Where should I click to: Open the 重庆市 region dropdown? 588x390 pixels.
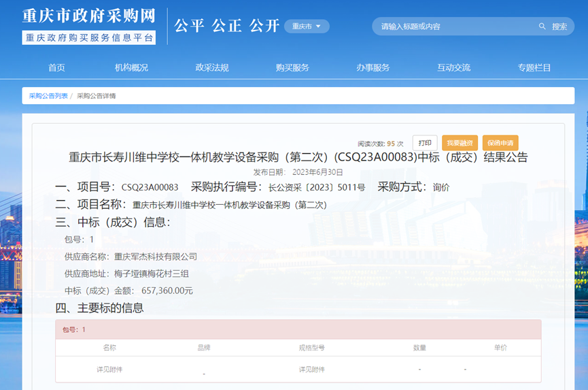coord(306,27)
